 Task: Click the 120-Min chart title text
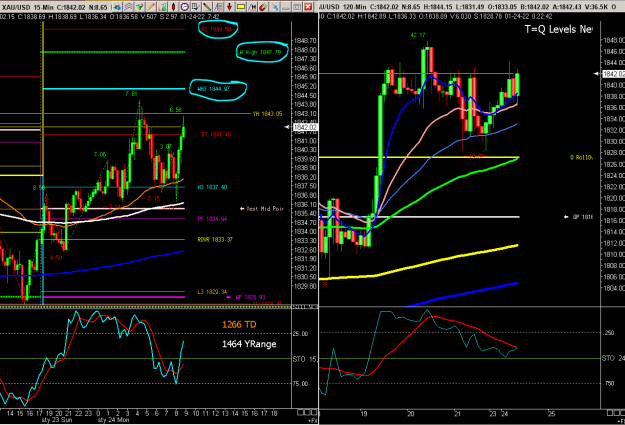[x=342, y=7]
